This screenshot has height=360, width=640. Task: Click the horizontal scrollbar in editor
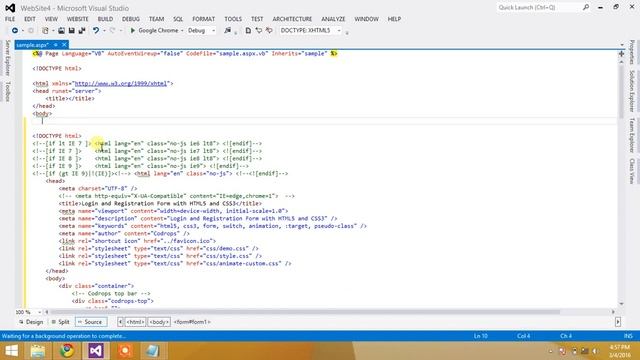click(x=304, y=312)
